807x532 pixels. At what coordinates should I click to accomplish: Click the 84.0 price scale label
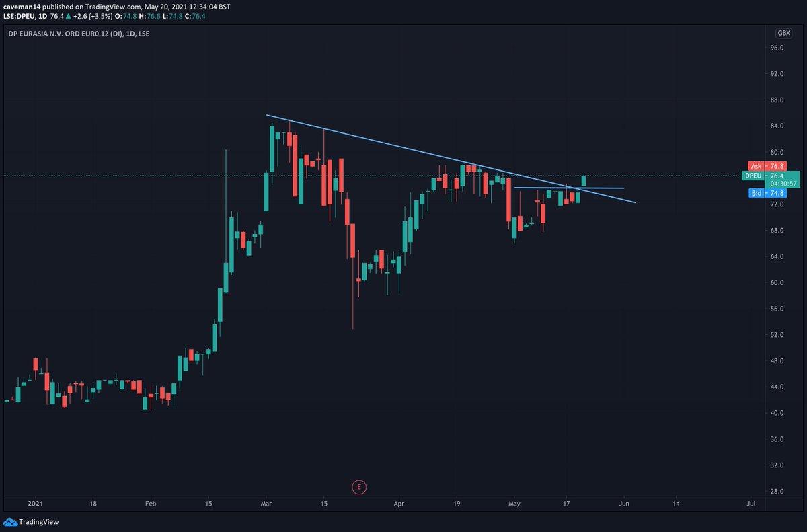778,126
